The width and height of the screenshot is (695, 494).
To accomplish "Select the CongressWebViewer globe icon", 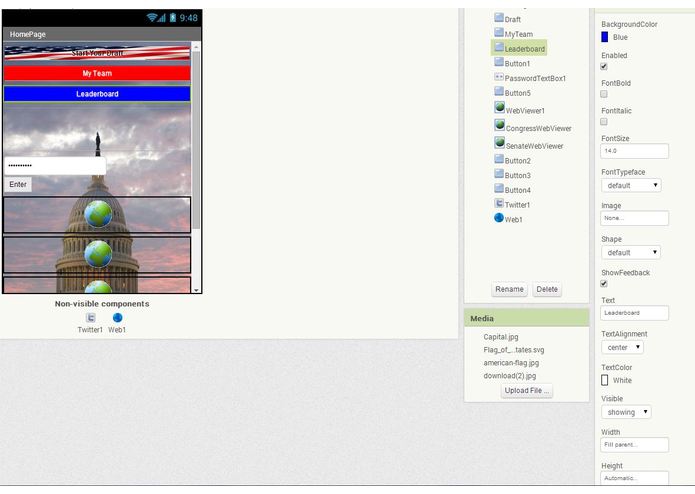I will 500,125.
